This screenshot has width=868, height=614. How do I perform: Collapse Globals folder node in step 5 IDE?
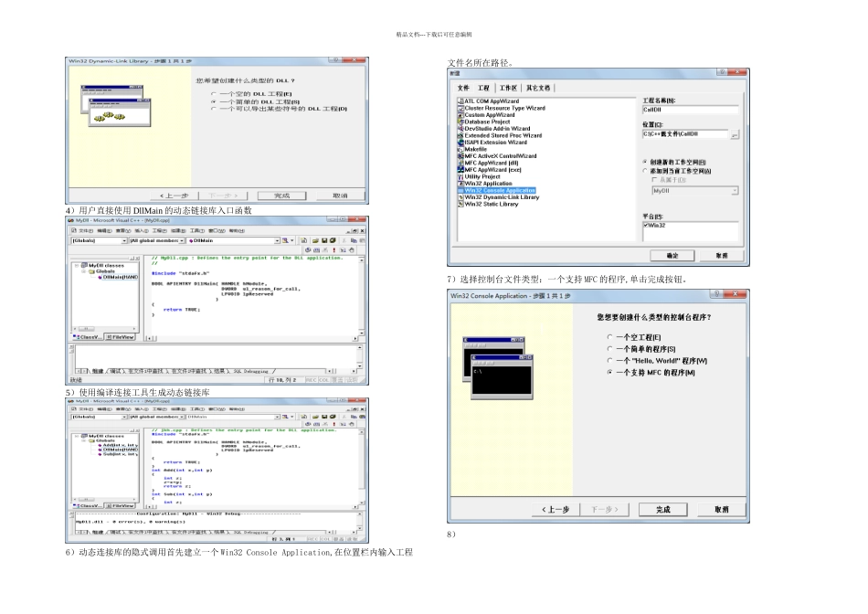click(84, 440)
